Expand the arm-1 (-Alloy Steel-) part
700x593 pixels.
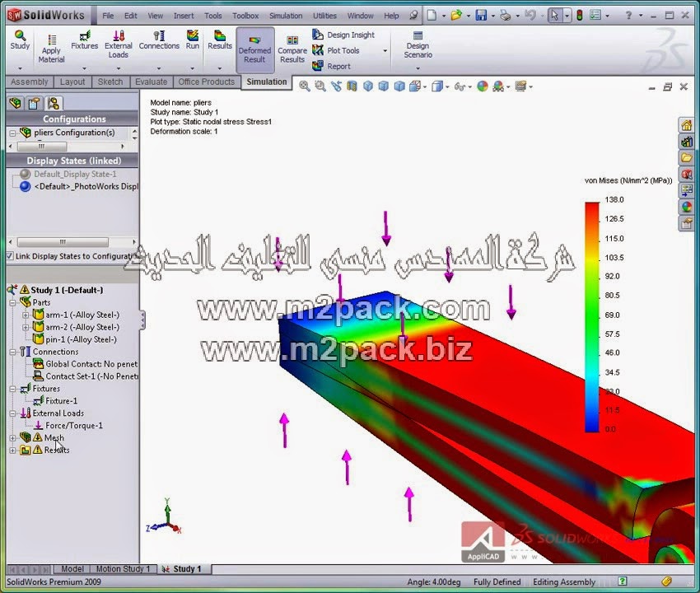pyautogui.click(x=26, y=315)
